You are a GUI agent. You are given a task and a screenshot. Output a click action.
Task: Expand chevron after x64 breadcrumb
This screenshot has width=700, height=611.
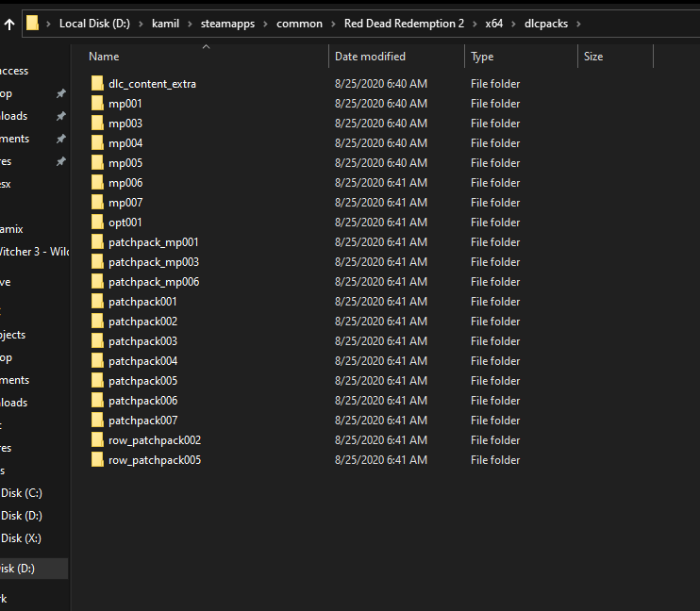click(513, 24)
